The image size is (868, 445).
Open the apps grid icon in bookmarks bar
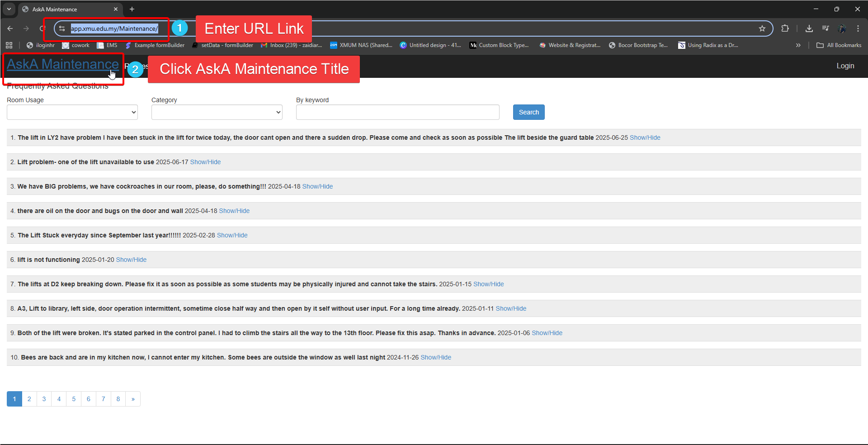click(x=9, y=45)
